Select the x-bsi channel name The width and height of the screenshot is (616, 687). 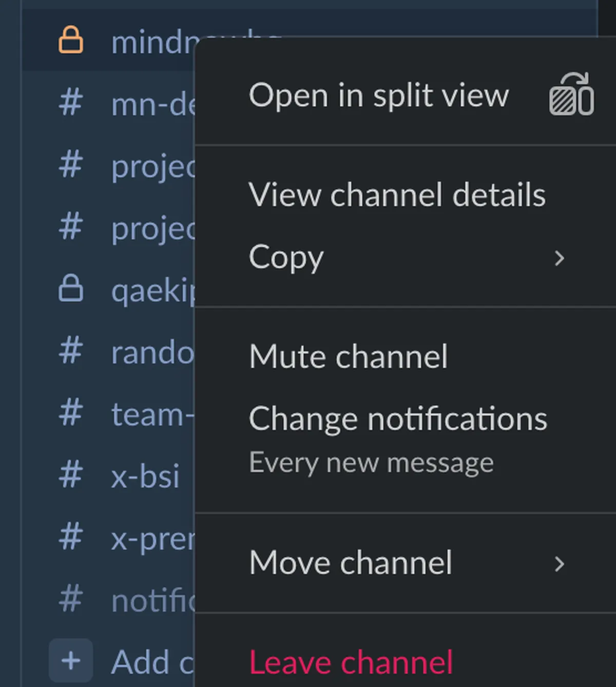click(145, 475)
